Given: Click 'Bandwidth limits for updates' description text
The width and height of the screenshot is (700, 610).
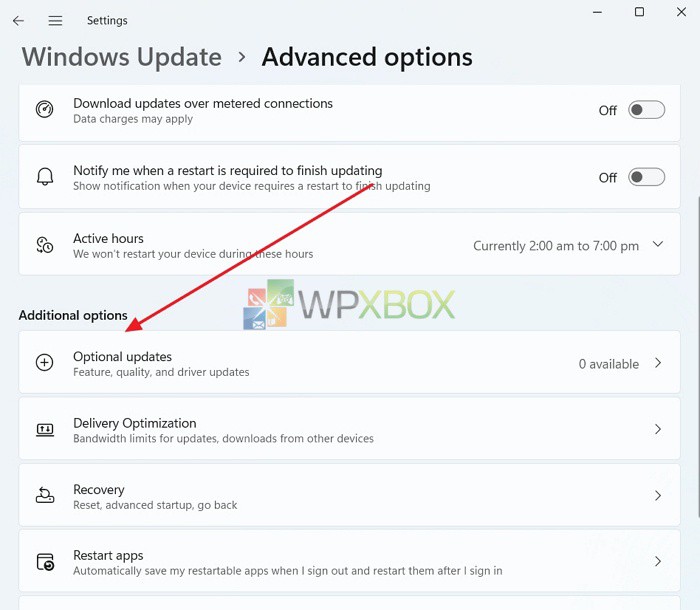Looking at the screenshot, I should tap(223, 439).
